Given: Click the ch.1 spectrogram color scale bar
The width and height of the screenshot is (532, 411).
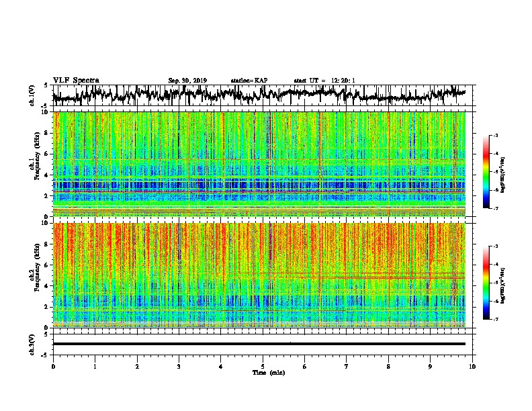Looking at the screenshot, I should [486, 172].
